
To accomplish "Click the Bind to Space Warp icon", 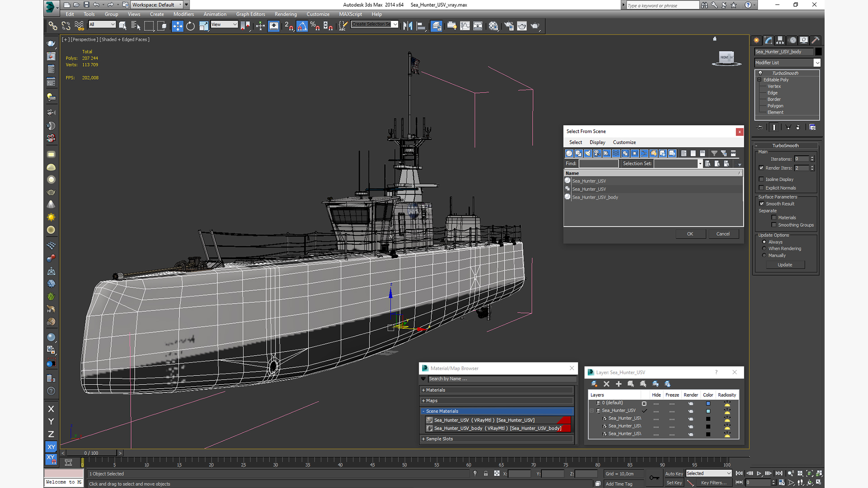I will point(79,26).
